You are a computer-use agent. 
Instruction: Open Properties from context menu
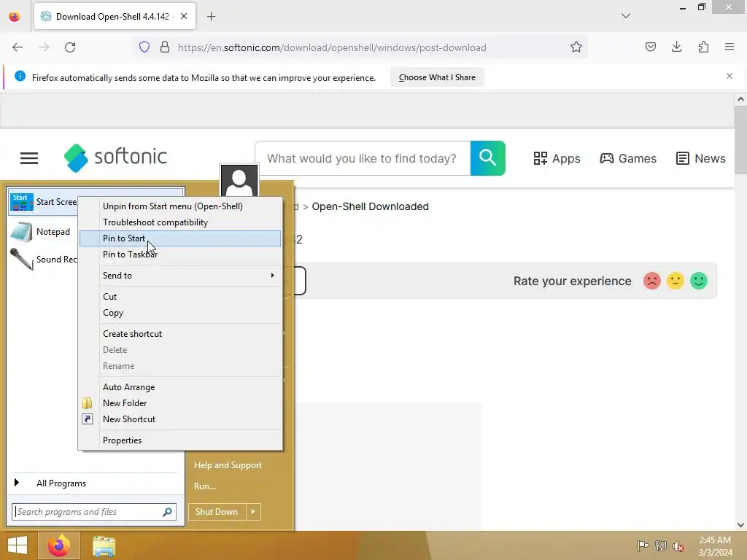(181, 440)
